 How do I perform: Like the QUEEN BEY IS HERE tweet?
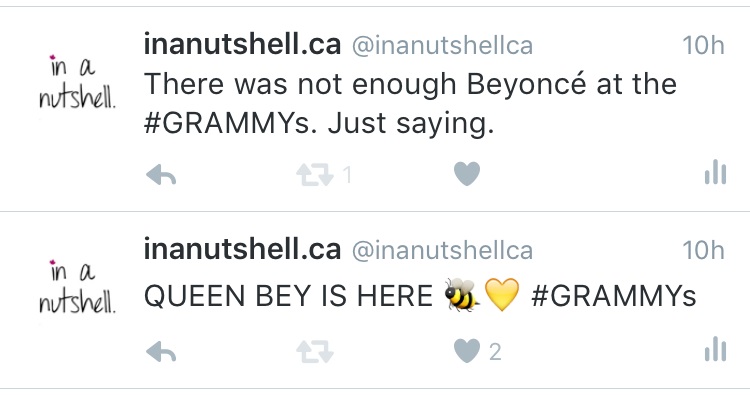point(467,351)
